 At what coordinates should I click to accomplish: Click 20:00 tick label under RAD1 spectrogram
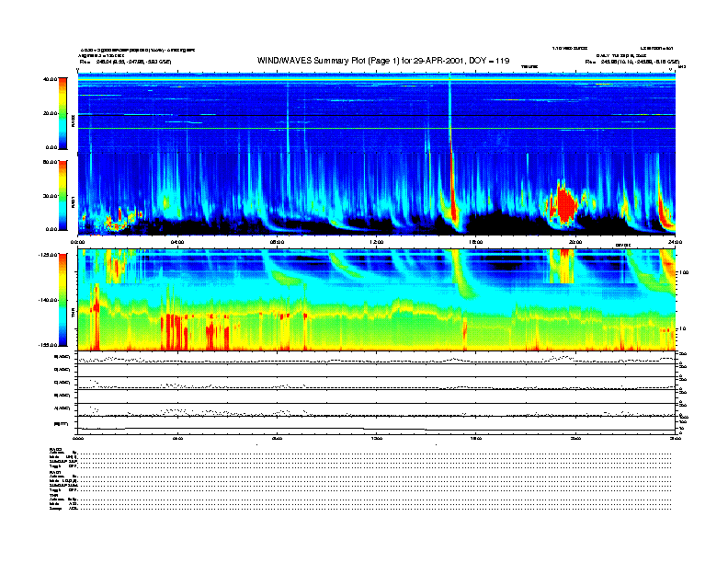[x=575, y=242]
